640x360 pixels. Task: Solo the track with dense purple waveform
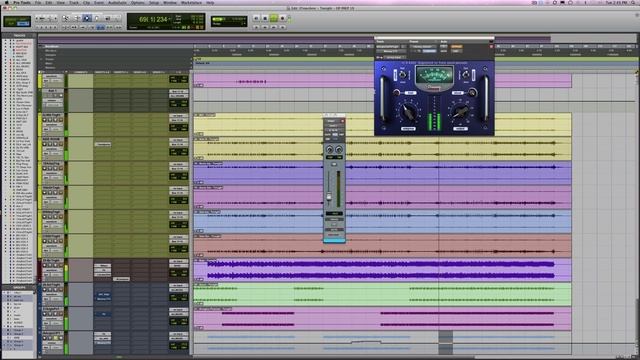point(56,266)
